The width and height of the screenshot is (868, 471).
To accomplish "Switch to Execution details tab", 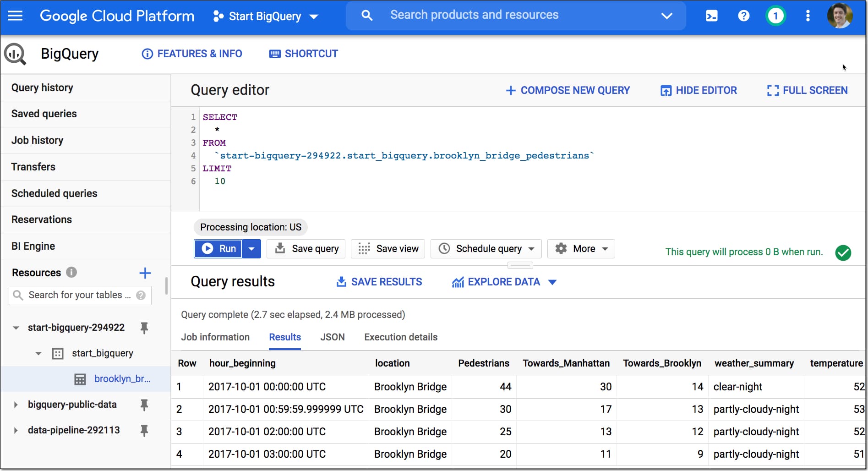I will [x=401, y=337].
